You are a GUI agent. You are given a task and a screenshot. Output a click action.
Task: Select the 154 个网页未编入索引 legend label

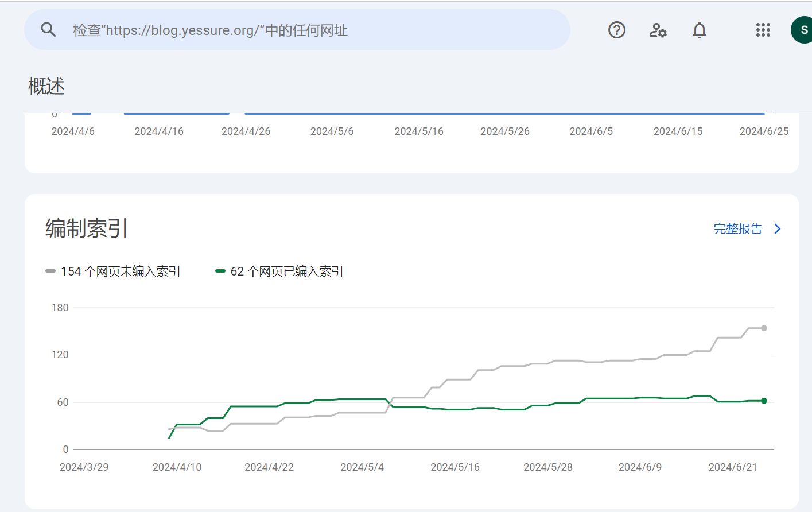[121, 271]
